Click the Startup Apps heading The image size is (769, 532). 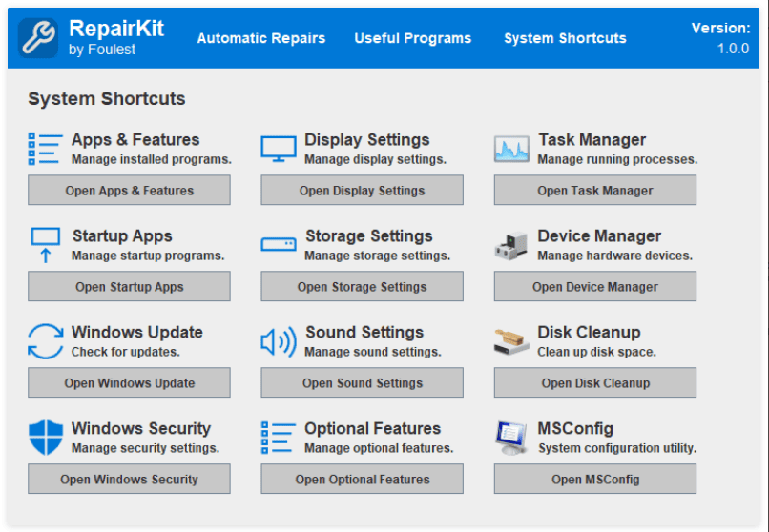pyautogui.click(x=122, y=236)
